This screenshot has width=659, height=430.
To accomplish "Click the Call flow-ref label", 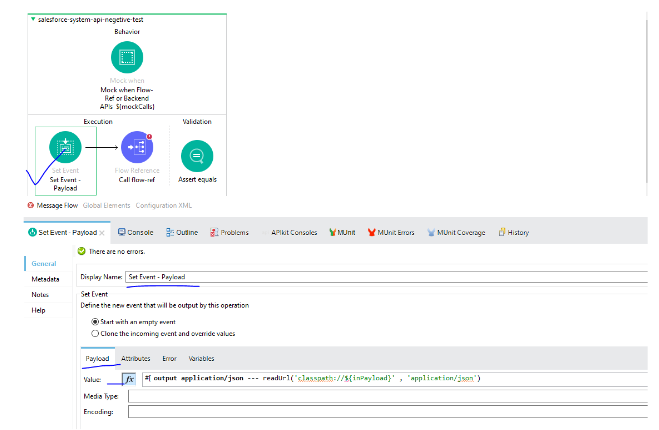I will pyautogui.click(x=137, y=179).
